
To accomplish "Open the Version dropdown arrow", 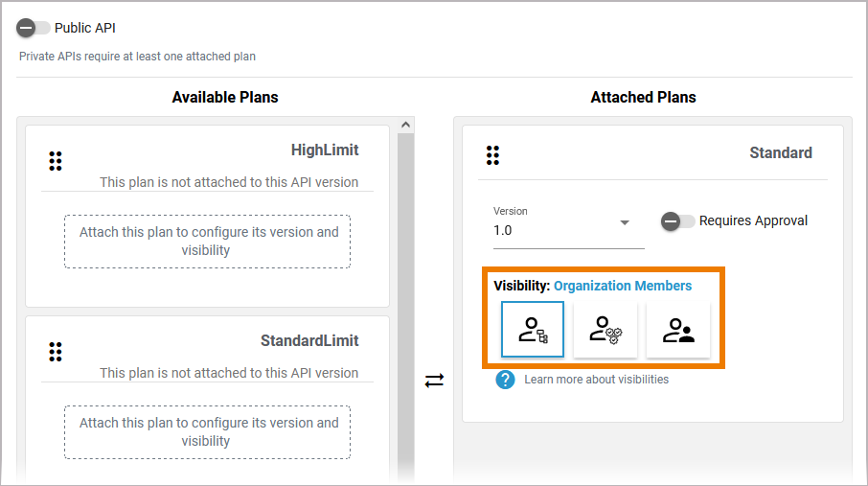I will point(625,222).
